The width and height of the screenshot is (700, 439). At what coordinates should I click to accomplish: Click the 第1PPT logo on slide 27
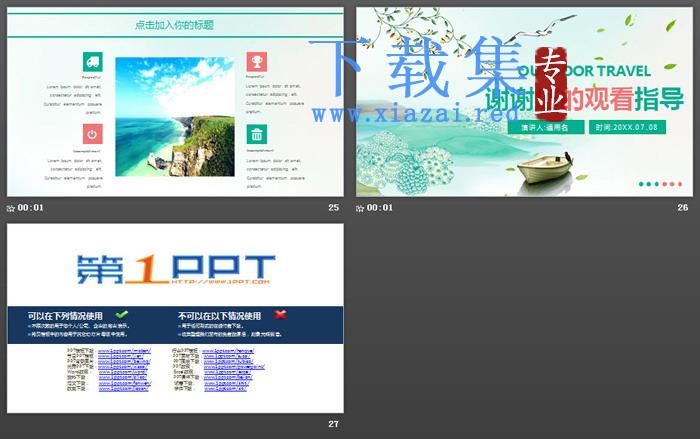point(176,269)
